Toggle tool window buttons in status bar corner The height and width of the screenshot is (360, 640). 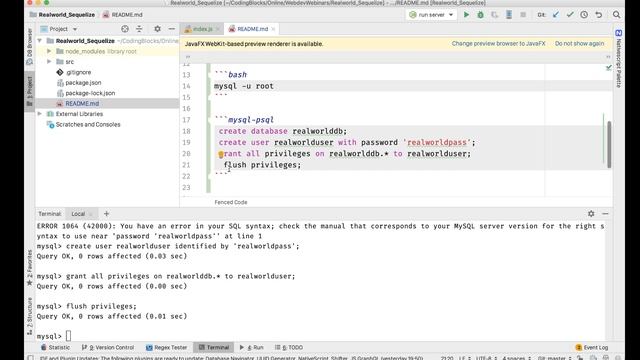click(x=30, y=358)
